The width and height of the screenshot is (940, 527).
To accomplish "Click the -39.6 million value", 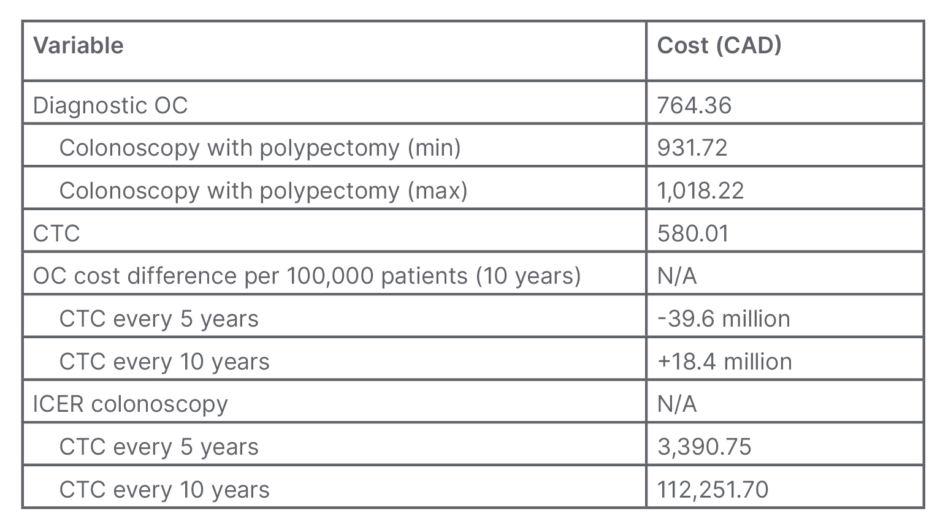I will click(724, 319).
